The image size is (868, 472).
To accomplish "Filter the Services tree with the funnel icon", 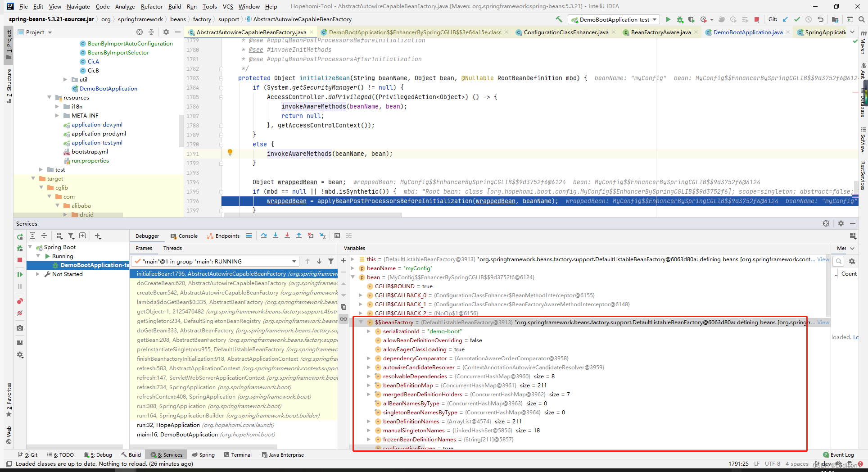I will click(71, 236).
